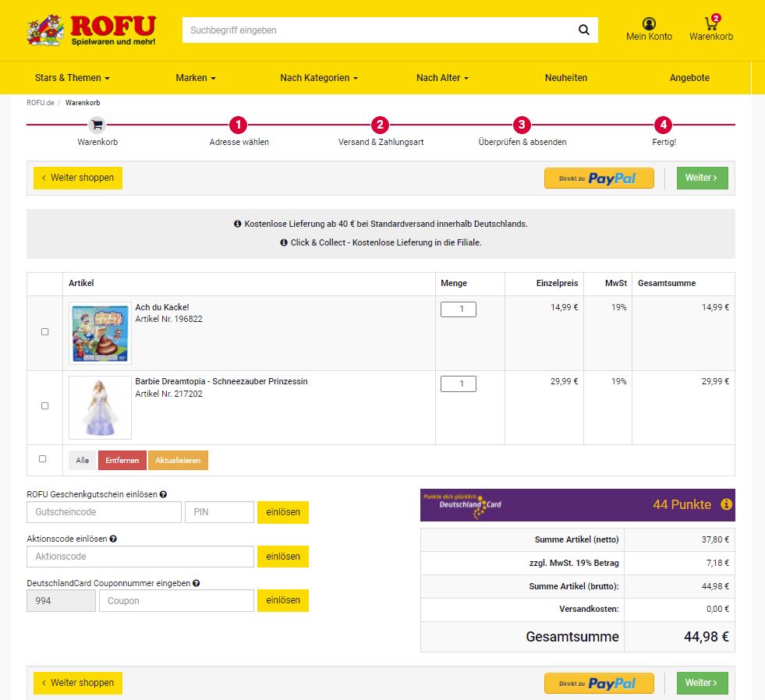Click the search magnifier icon
Image resolution: width=765 pixels, height=700 pixels.
583,30
